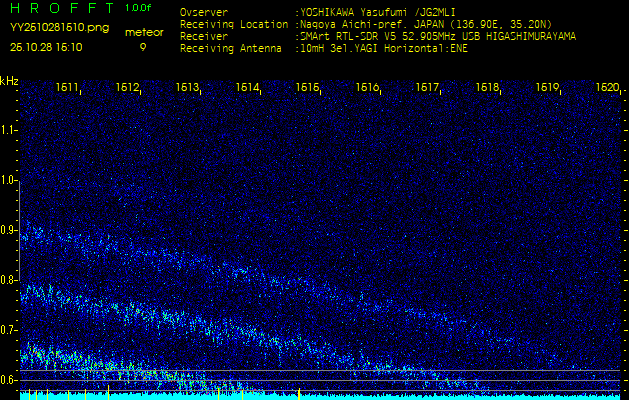
Task: Click the yellow meteor label
Action: click(144, 32)
